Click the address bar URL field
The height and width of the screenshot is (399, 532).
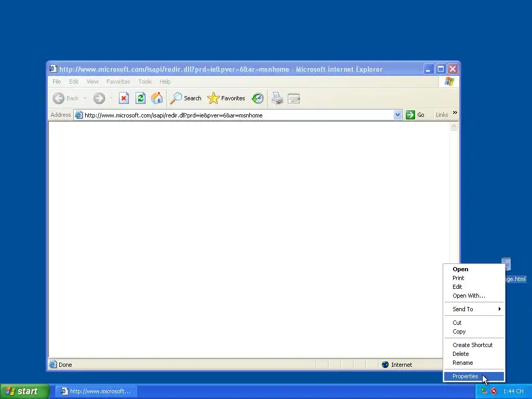point(238,115)
